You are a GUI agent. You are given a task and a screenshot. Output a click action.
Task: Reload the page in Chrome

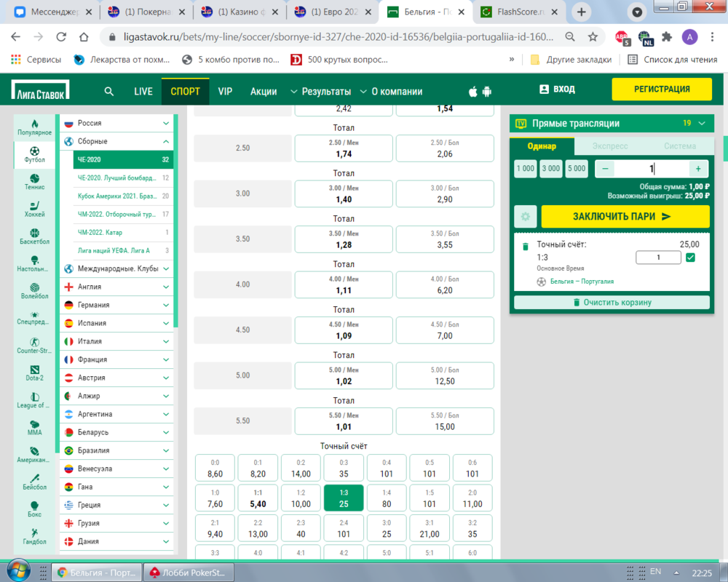[x=61, y=37]
